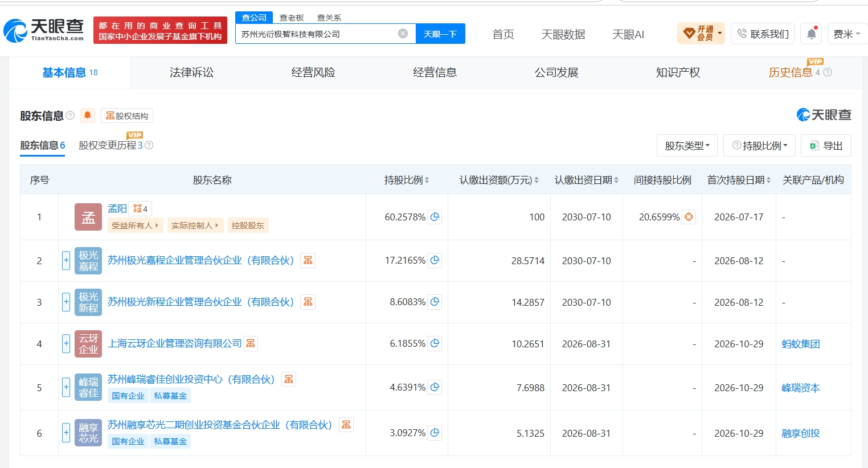This screenshot has height=468, width=868.
Task: Open 苏州极光嘉程 shareholding pie chart icon
Action: coord(435,260)
